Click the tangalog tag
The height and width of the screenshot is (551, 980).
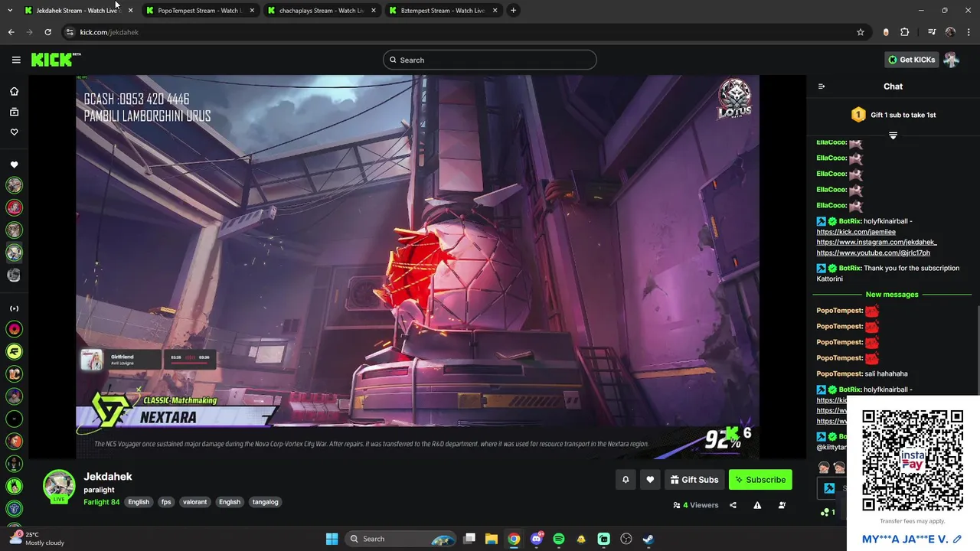pyautogui.click(x=265, y=502)
